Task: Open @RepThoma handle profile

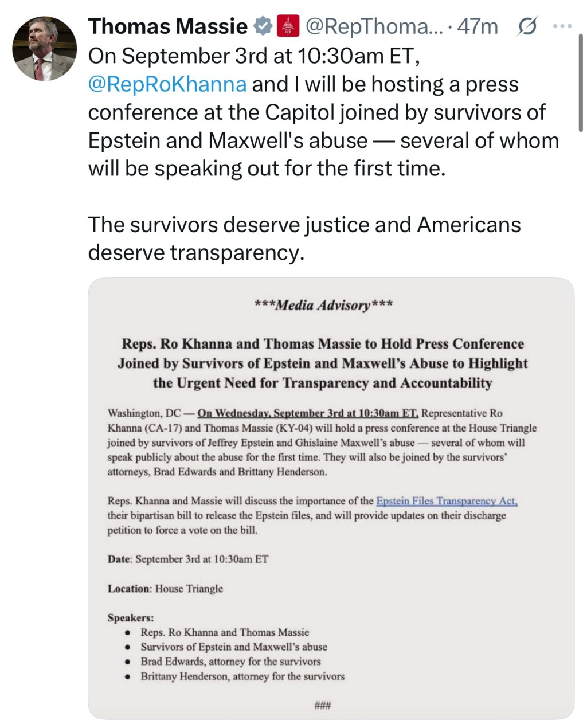Action: coord(373,25)
